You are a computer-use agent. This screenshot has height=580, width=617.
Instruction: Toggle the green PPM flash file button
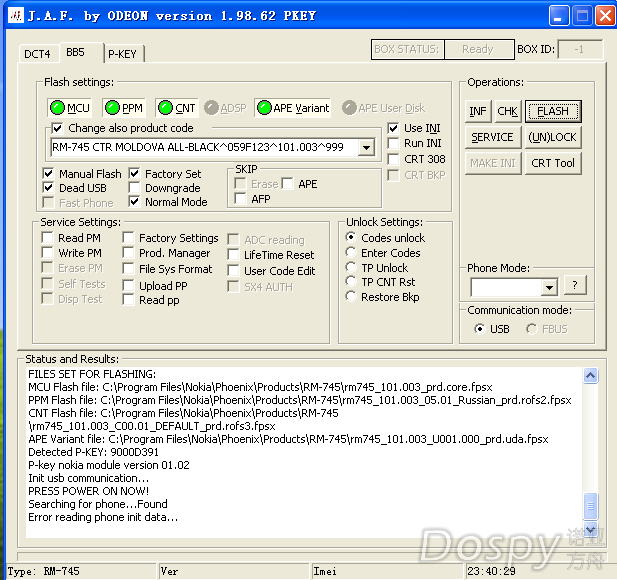[124, 108]
